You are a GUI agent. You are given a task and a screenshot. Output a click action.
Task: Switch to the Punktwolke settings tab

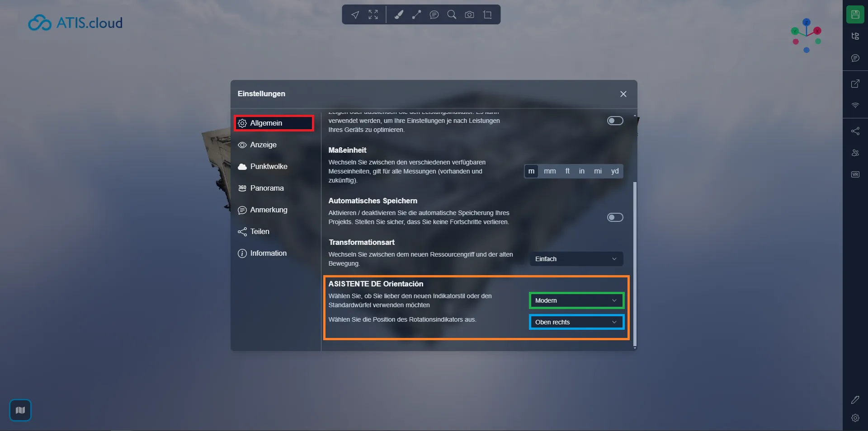pos(269,166)
